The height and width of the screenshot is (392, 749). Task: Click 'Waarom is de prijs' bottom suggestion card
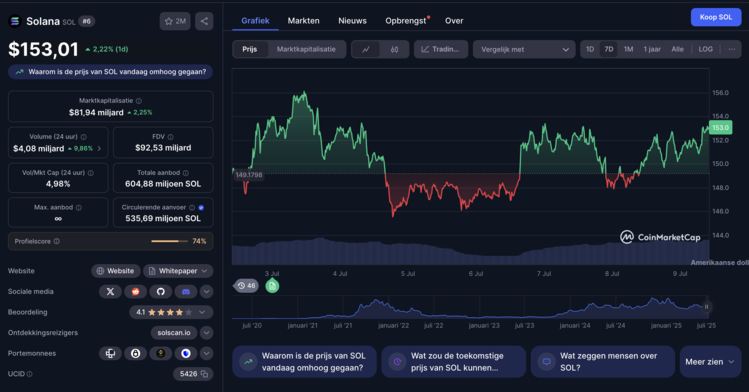304,362
